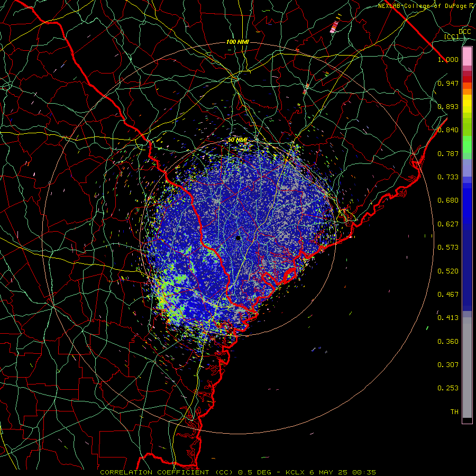Select the 0.413 scale value

pos(448,318)
